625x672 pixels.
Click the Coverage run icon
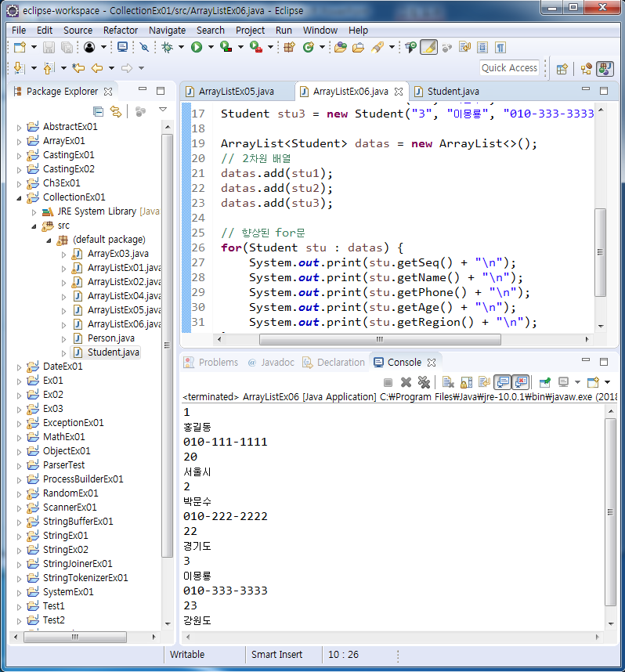(226, 47)
